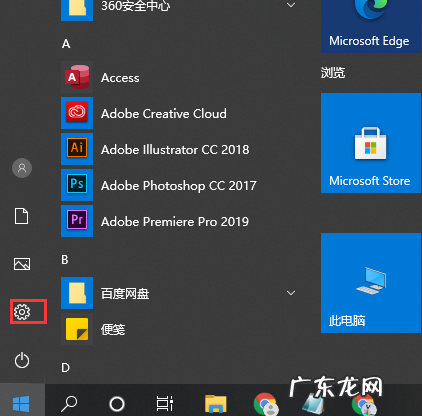
Task: Select Adobe Photoshop CC 2017 label
Action: point(179,186)
